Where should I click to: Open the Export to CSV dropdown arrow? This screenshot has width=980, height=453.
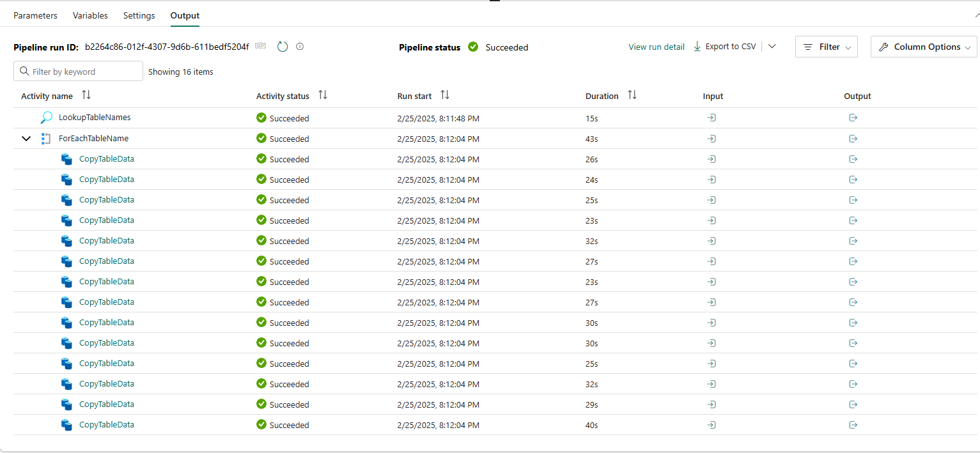772,46
